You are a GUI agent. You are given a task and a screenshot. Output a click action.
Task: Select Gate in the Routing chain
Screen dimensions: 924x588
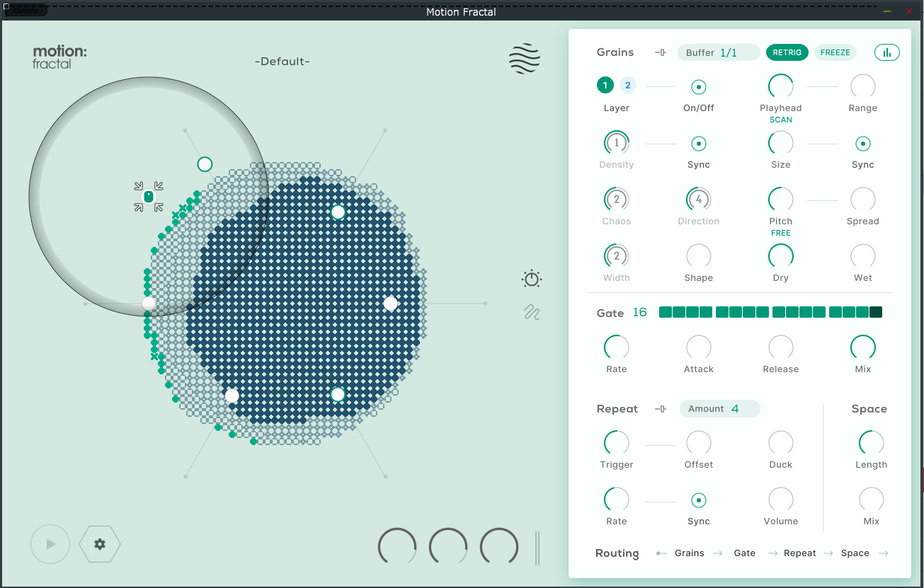745,553
